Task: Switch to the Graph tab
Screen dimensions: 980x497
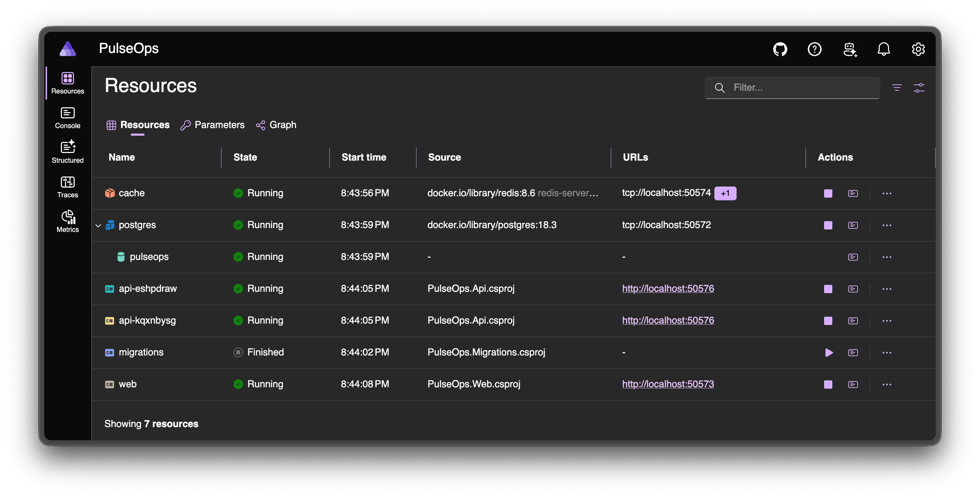Action: tap(276, 125)
